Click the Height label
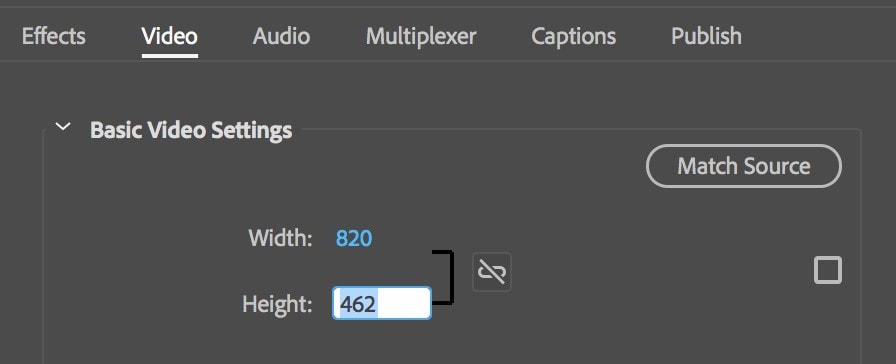The width and height of the screenshot is (896, 364). point(277,303)
